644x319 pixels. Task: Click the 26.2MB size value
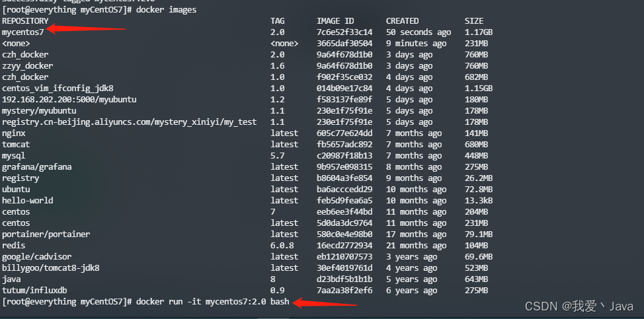479,178
